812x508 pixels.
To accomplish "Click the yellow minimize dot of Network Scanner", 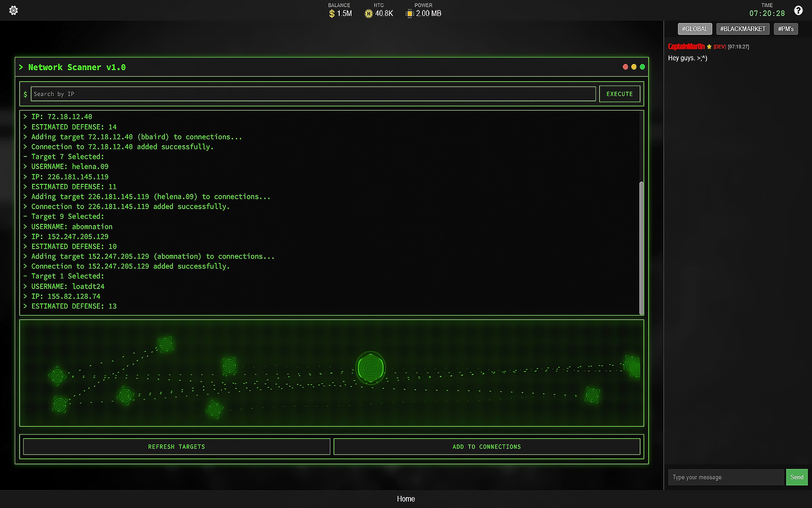I will (x=634, y=67).
